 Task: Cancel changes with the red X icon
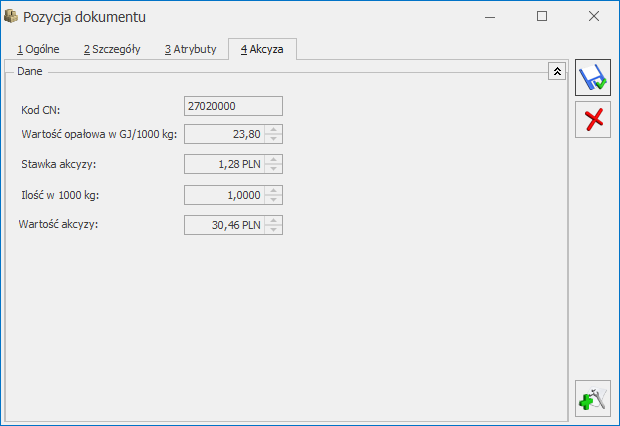click(x=593, y=119)
